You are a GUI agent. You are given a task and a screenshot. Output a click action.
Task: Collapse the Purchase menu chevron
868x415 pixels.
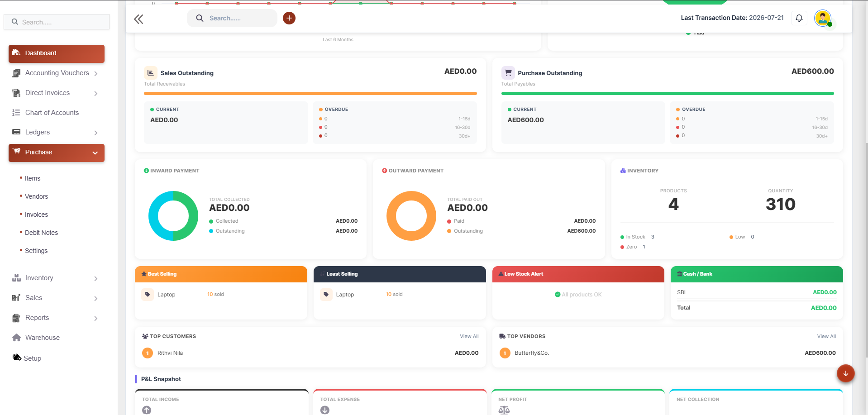[x=95, y=153]
